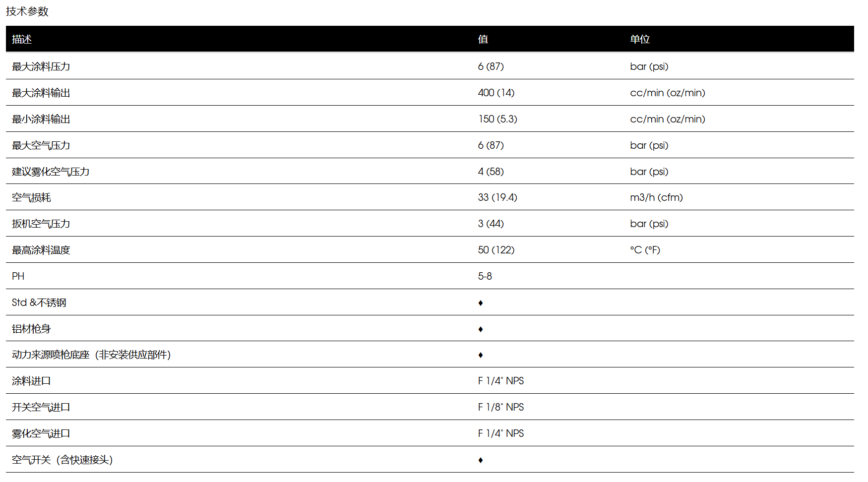Click the diamond mark in Std &不锈钢 row
The width and height of the screenshot is (868, 482).
coord(480,303)
